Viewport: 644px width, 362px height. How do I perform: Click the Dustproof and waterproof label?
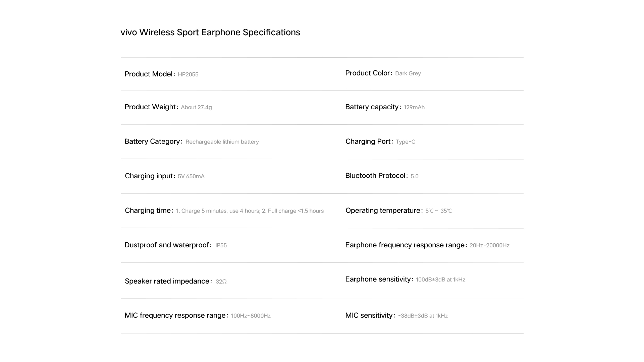[167, 245]
